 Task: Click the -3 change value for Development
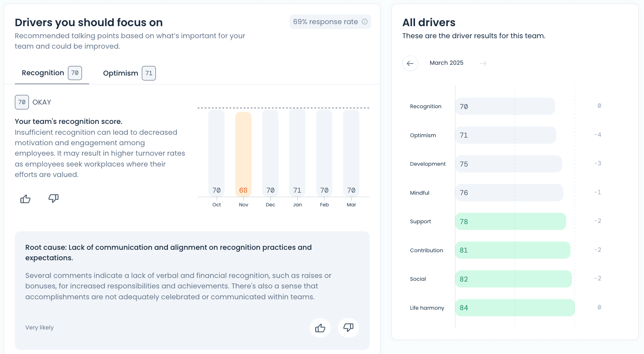coord(598,163)
